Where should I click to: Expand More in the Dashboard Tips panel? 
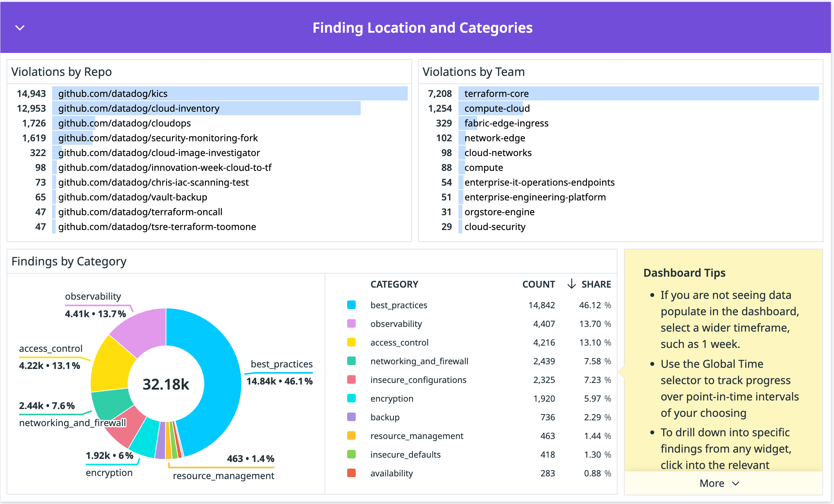click(719, 483)
